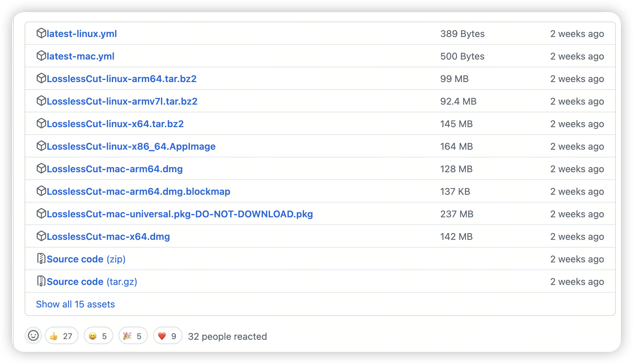Click the 99 MB size value
Viewport: 633px width, 364px height.
click(x=455, y=79)
